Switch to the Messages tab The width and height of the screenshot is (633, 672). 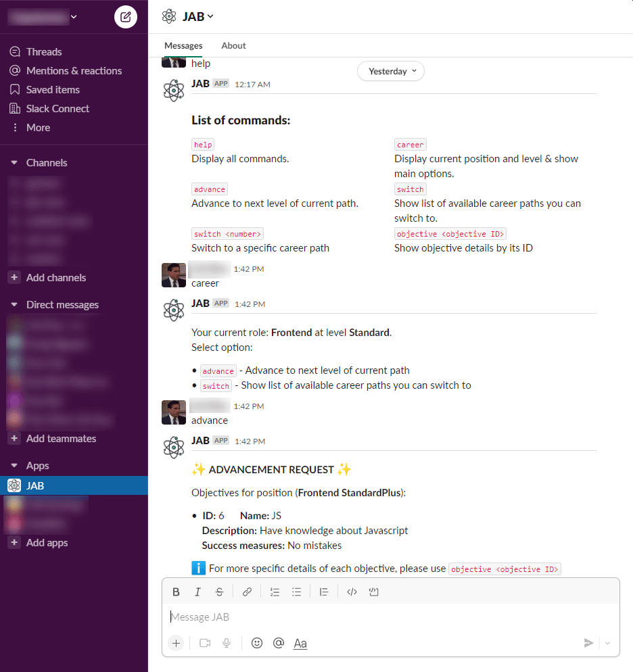[x=183, y=45]
